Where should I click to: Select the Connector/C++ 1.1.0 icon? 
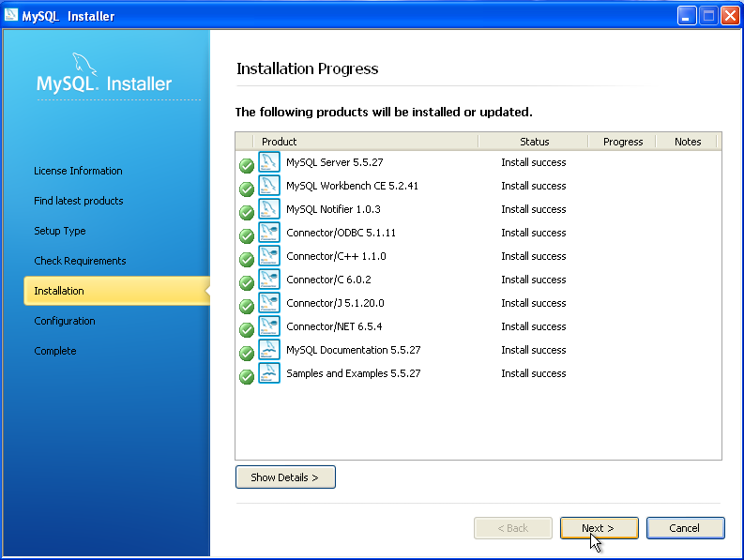pos(269,256)
